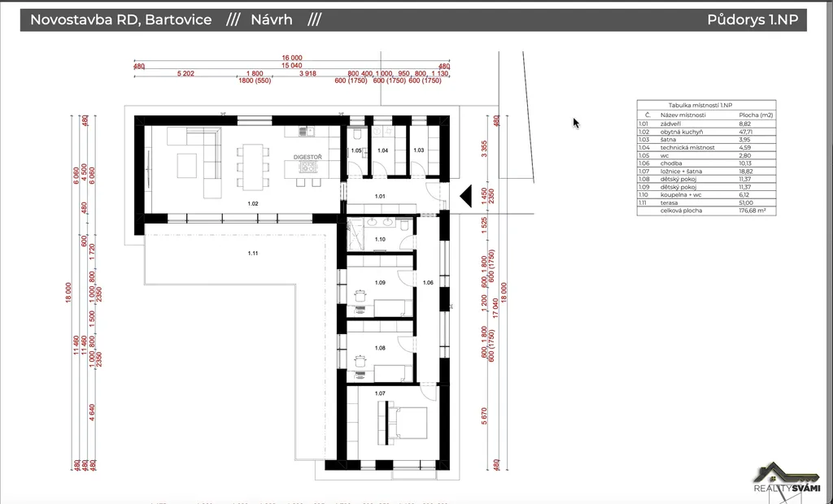Click the 'Návrh' text in header
Viewport: 833px width, 504px height.
pyautogui.click(x=272, y=20)
